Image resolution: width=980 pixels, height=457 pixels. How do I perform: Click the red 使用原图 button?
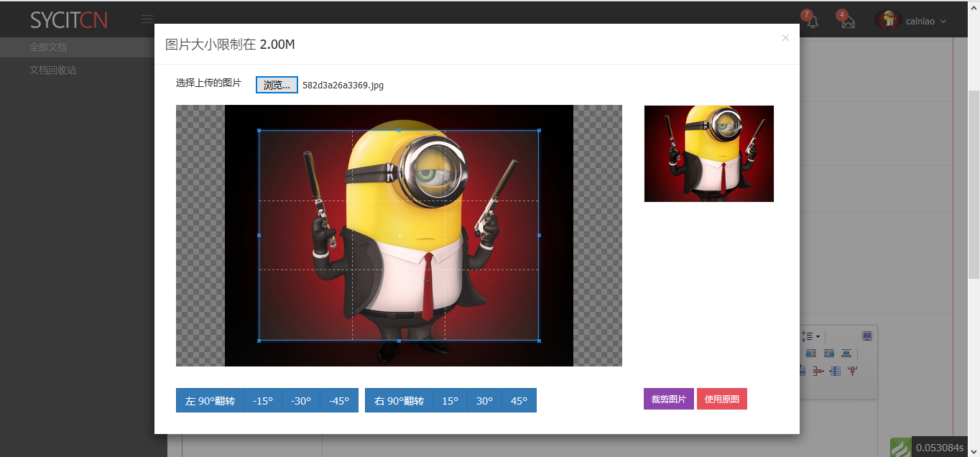pos(721,399)
